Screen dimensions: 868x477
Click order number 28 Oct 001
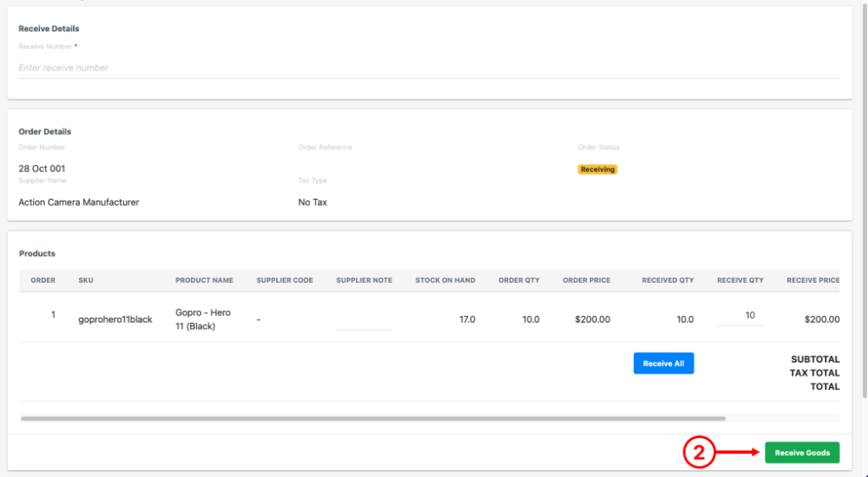click(x=42, y=169)
